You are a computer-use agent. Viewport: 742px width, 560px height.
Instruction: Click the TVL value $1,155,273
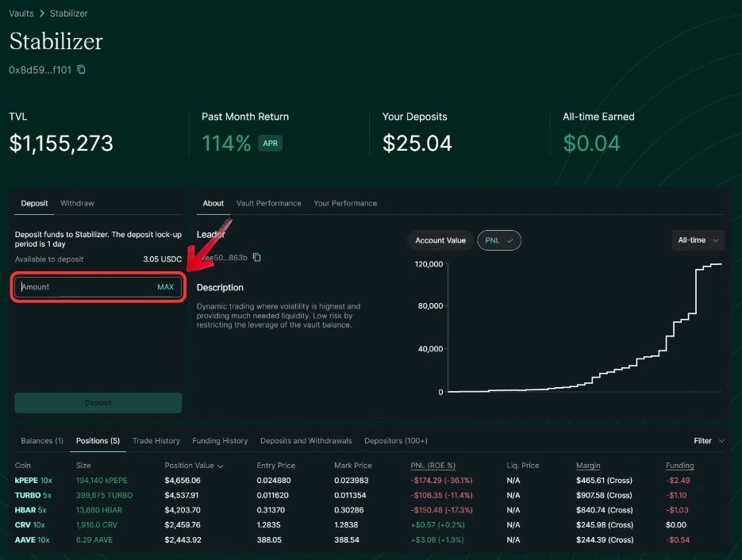(62, 144)
